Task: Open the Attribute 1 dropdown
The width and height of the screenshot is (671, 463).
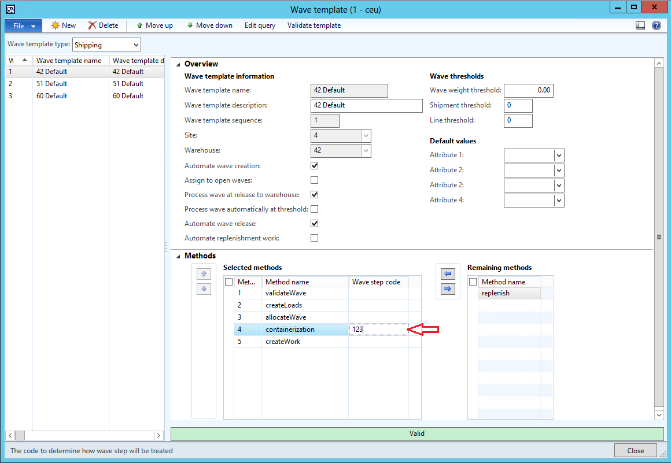Action: tap(559, 156)
